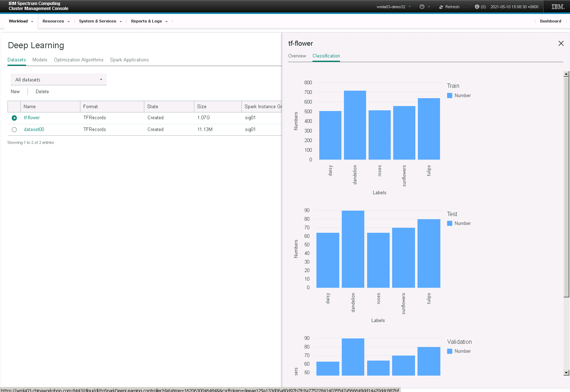Image resolution: width=570 pixels, height=392 pixels.
Task: Click the timestamp 2021-05-10 15:08:30 +0800
Action: click(x=514, y=7)
